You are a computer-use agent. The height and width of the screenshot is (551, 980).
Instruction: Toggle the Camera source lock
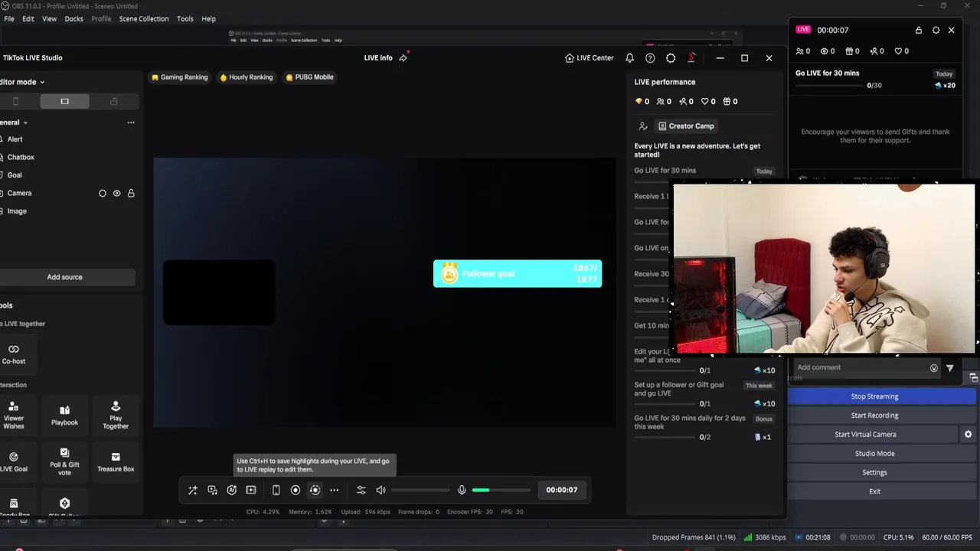(x=131, y=194)
